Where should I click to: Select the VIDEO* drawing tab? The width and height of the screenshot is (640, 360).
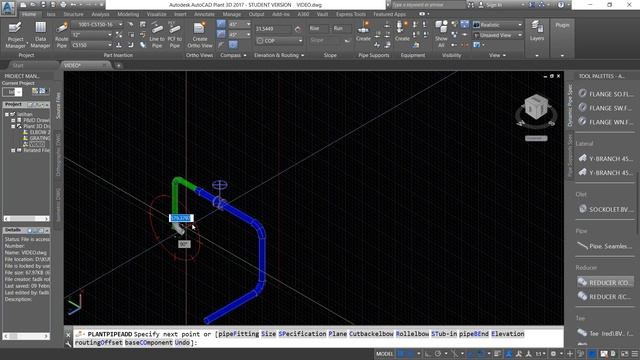click(86, 65)
